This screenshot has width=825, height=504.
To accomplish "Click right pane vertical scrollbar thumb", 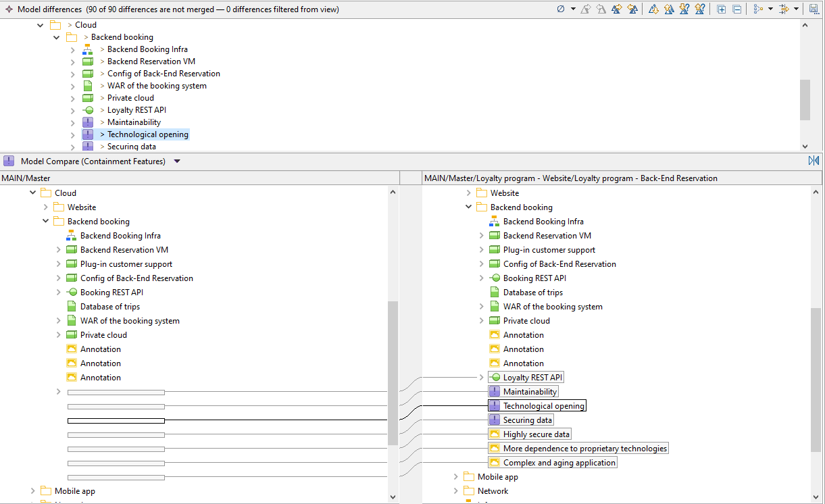I will tap(816, 380).
